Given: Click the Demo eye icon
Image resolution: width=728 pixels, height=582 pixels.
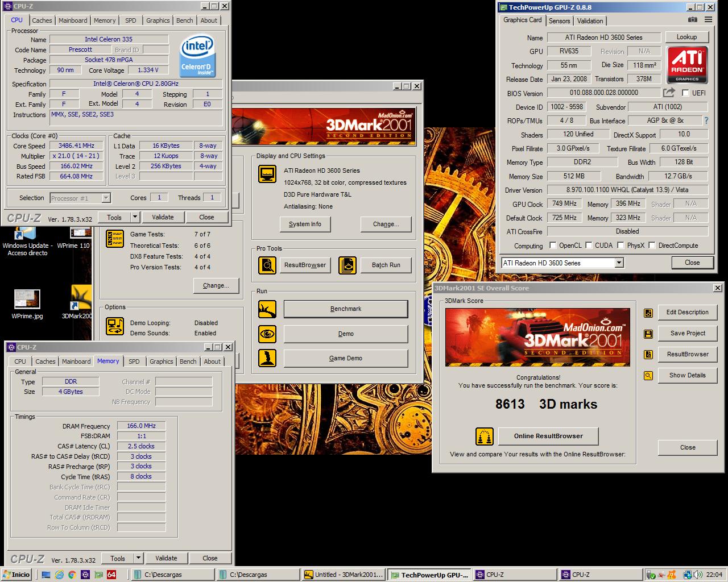Looking at the screenshot, I should [267, 334].
